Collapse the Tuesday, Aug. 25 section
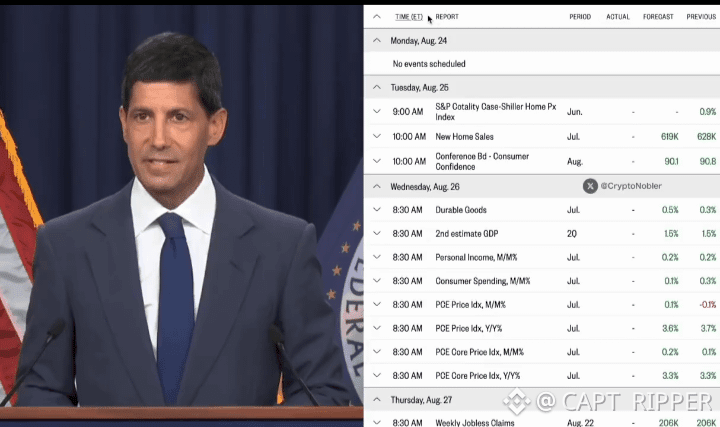Screen dimensions: 720x427 (x=377, y=87)
